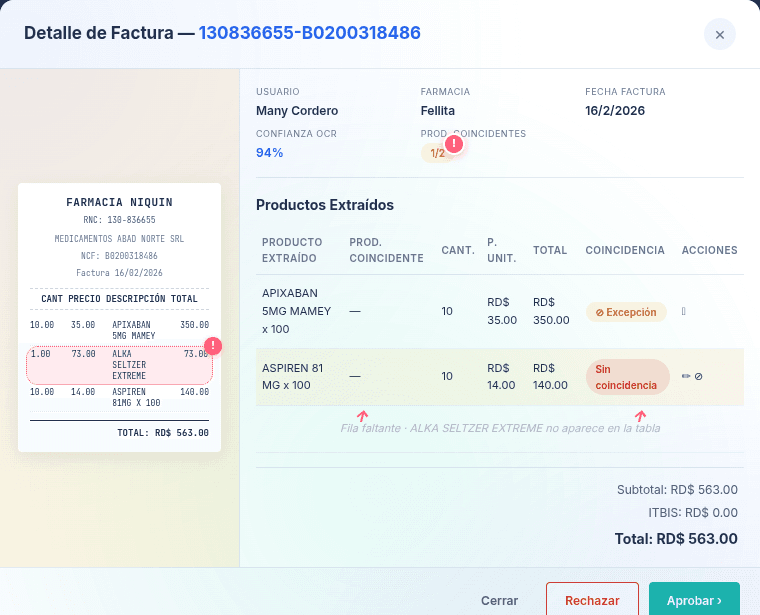
Task: Click the receipt TOTAL: RD$ 563.00 line
Action: [x=163, y=433]
